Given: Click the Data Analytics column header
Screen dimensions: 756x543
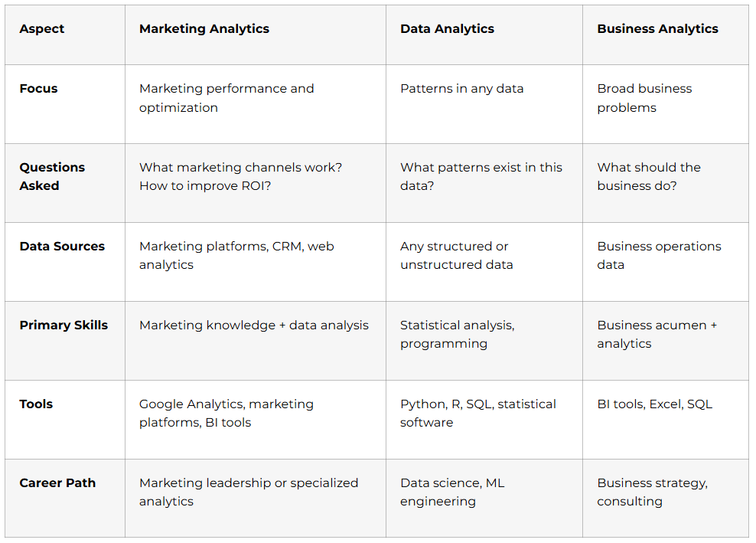Looking at the screenshot, I should (x=447, y=29).
